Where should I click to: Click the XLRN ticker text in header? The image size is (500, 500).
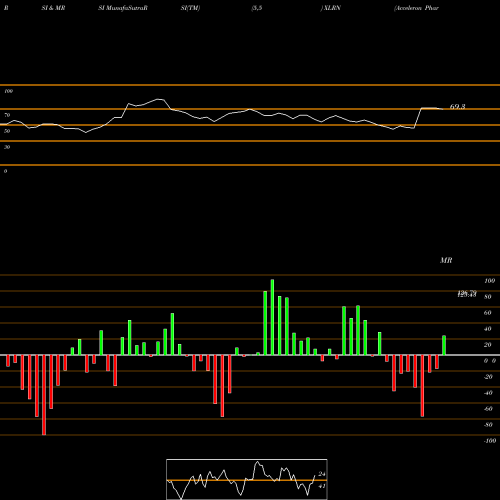click(x=332, y=8)
